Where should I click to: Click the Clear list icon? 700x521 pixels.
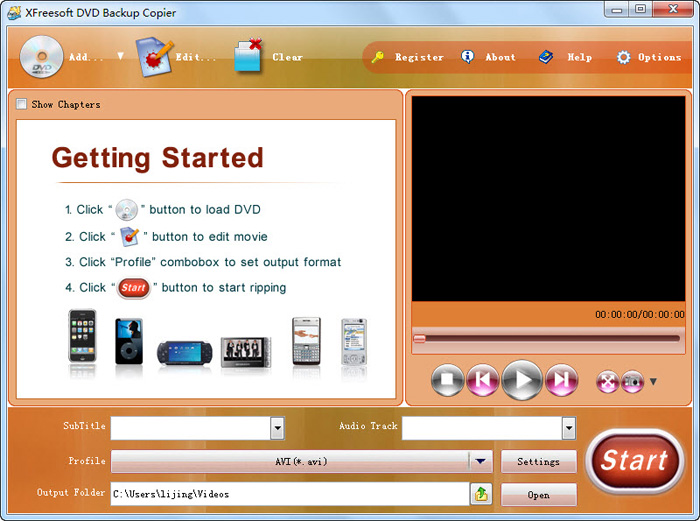point(248,56)
